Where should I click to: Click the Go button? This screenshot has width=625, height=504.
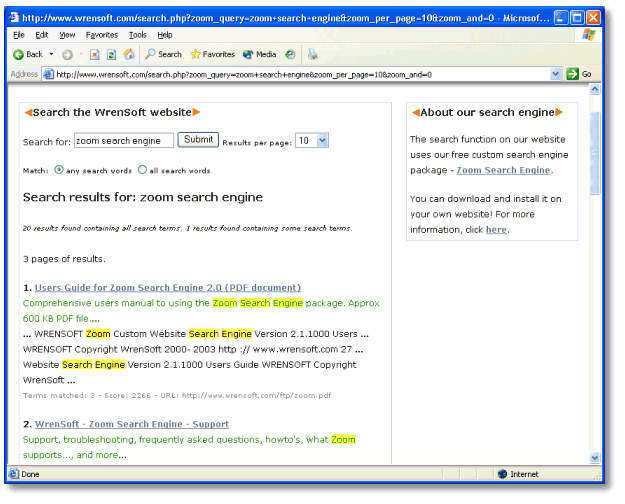[x=579, y=74]
